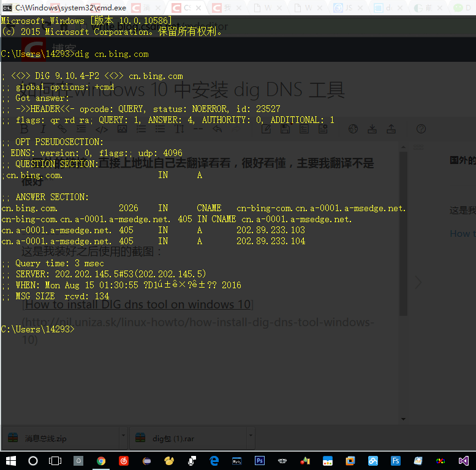
Task: Click the redo arrow in the editor toolbar
Action: click(x=236, y=129)
